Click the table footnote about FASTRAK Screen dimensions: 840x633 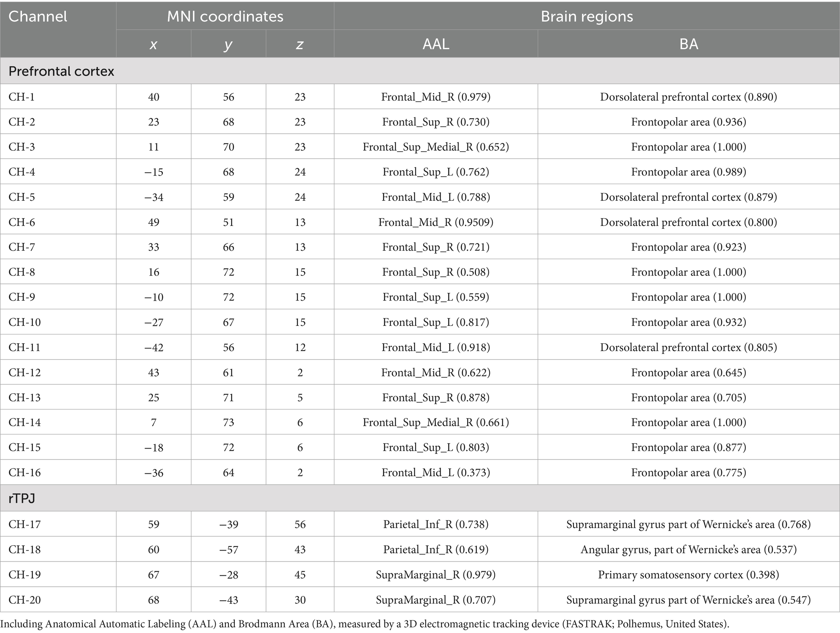click(364, 624)
